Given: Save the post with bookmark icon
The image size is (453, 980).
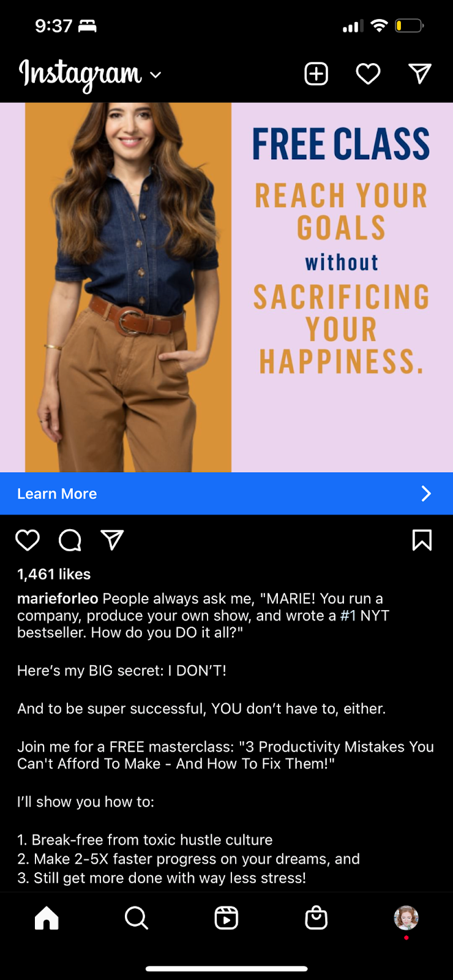Looking at the screenshot, I should click(422, 540).
